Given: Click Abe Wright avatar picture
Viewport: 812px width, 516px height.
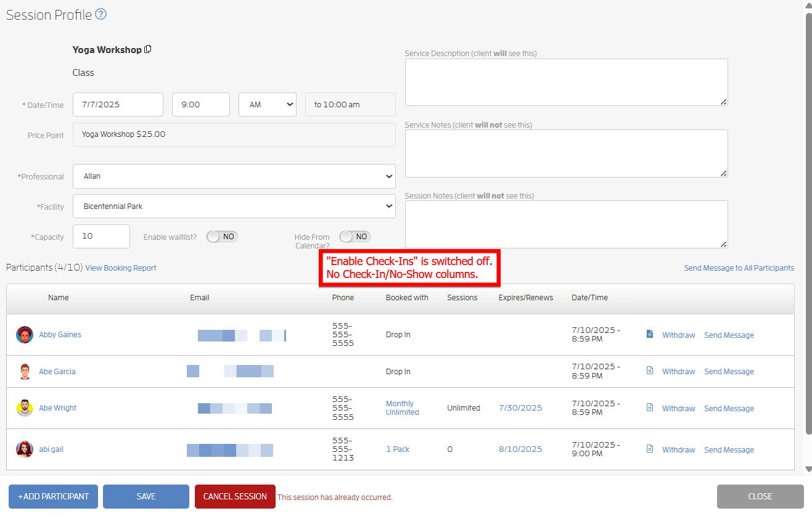Looking at the screenshot, I should click(25, 408).
